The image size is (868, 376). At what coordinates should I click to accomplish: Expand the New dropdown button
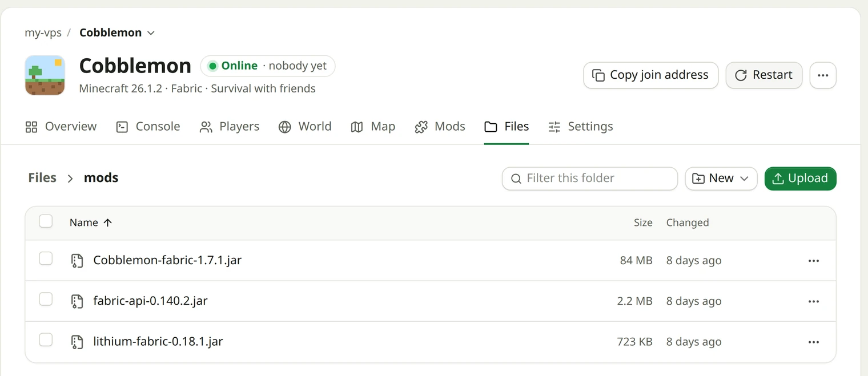tap(721, 179)
